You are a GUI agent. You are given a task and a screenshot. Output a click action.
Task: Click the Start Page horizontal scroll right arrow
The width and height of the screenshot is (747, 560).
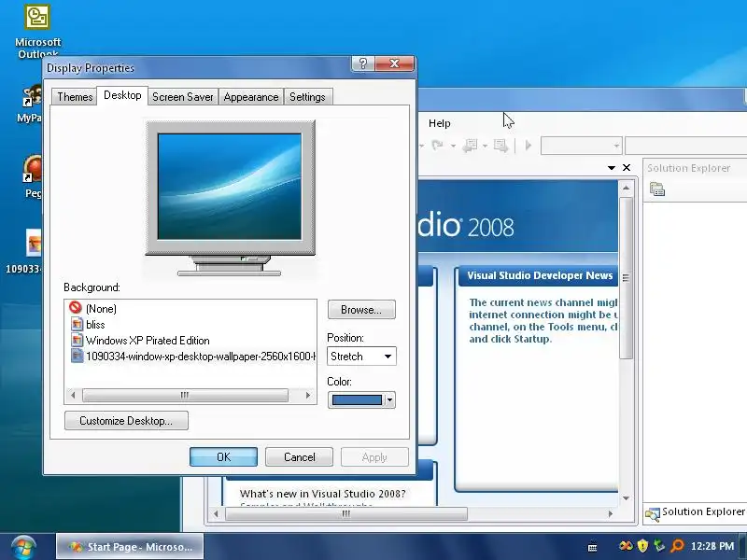tap(611, 514)
